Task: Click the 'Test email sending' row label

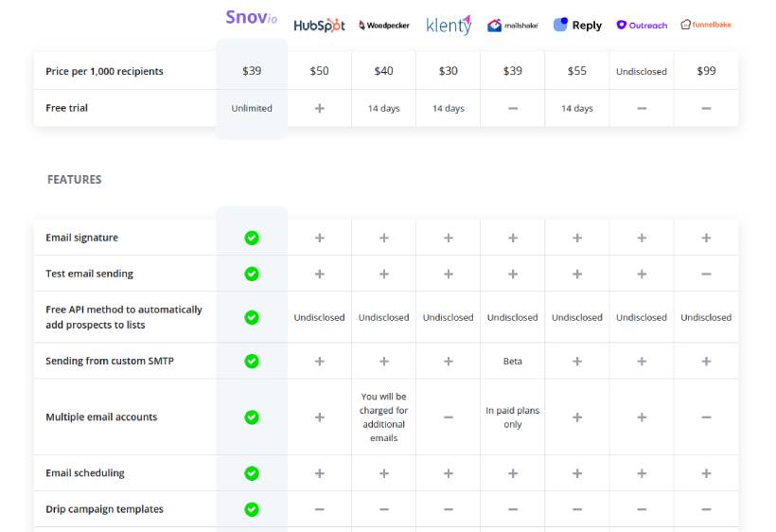Action: (90, 274)
